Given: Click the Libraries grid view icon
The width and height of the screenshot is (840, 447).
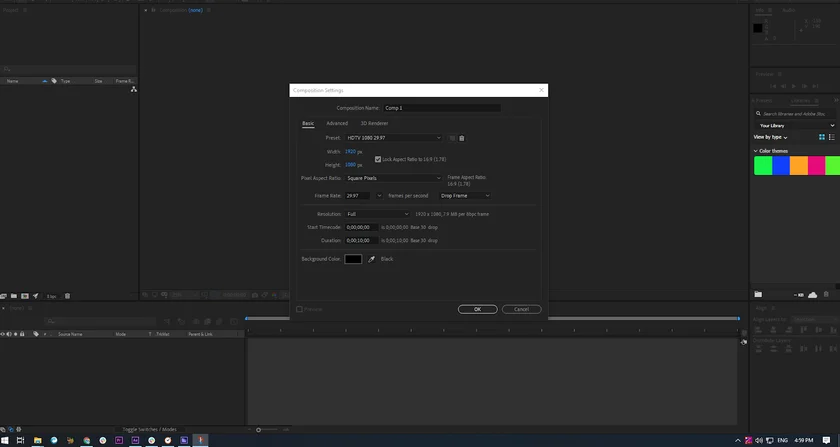Looking at the screenshot, I should [822, 137].
